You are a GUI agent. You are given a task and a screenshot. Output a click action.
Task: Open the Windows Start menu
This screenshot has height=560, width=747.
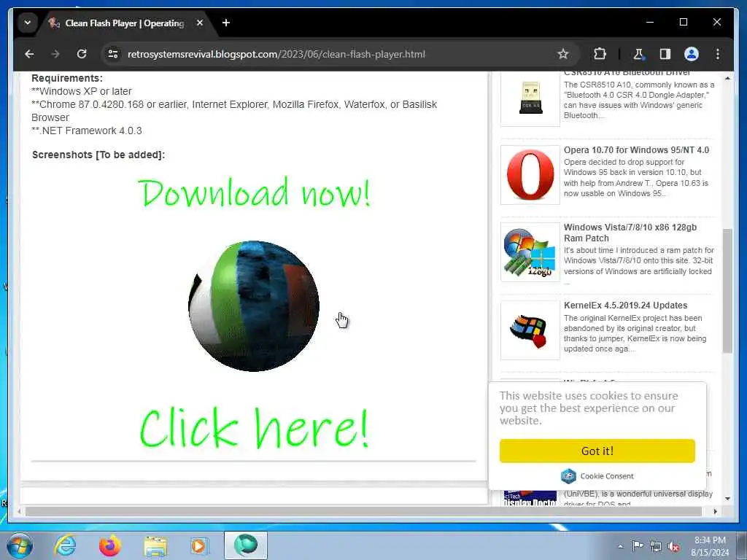(20, 545)
